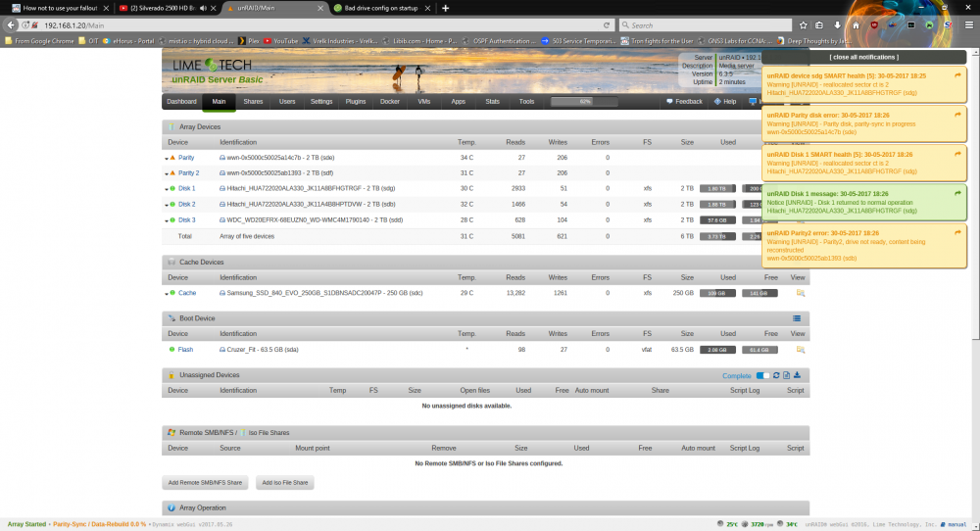Open the Parity device link
Viewport: 980px width, 531px height.
(186, 158)
